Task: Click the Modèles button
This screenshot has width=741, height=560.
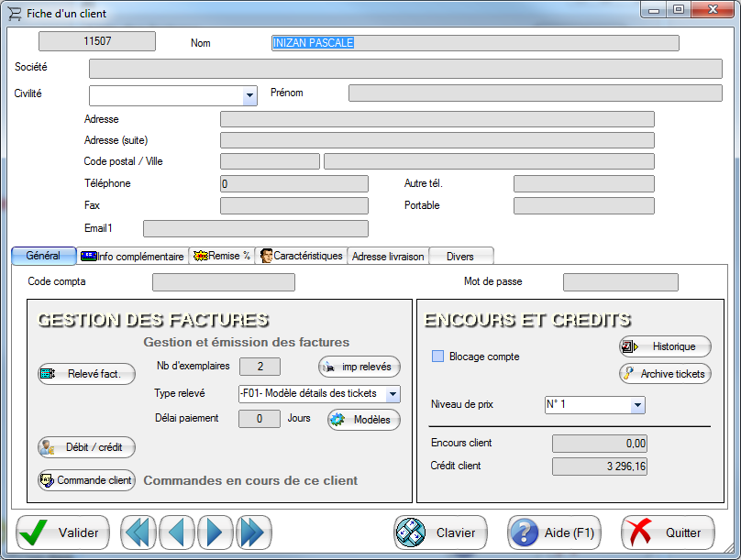Action: click(x=364, y=420)
